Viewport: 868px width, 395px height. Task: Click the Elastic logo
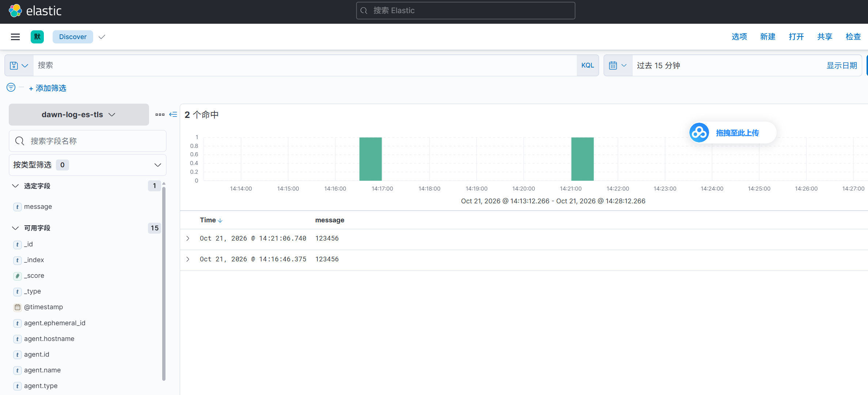[35, 11]
